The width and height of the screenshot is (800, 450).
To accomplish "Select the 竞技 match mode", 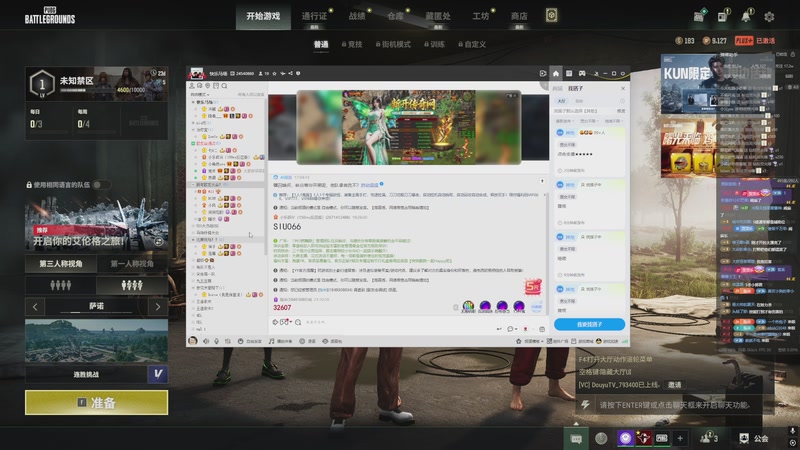I will (x=352, y=44).
